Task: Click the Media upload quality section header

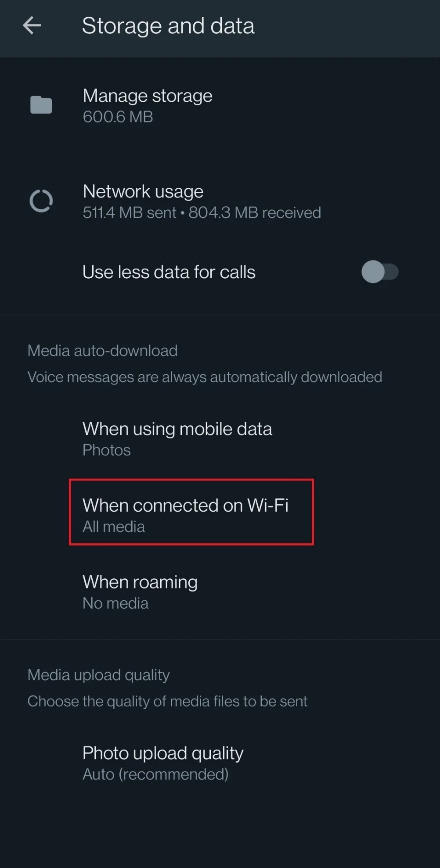Action: [98, 675]
